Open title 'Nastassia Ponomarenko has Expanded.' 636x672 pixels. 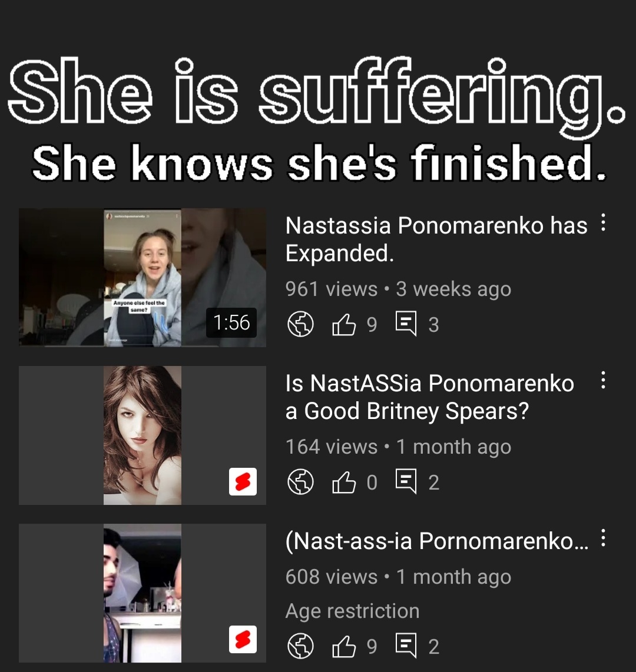[x=436, y=239]
